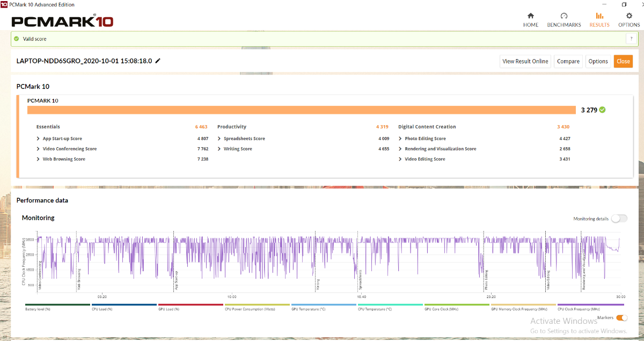Open the Options gear icon
The width and height of the screenshot is (644, 341).
coord(629,16)
